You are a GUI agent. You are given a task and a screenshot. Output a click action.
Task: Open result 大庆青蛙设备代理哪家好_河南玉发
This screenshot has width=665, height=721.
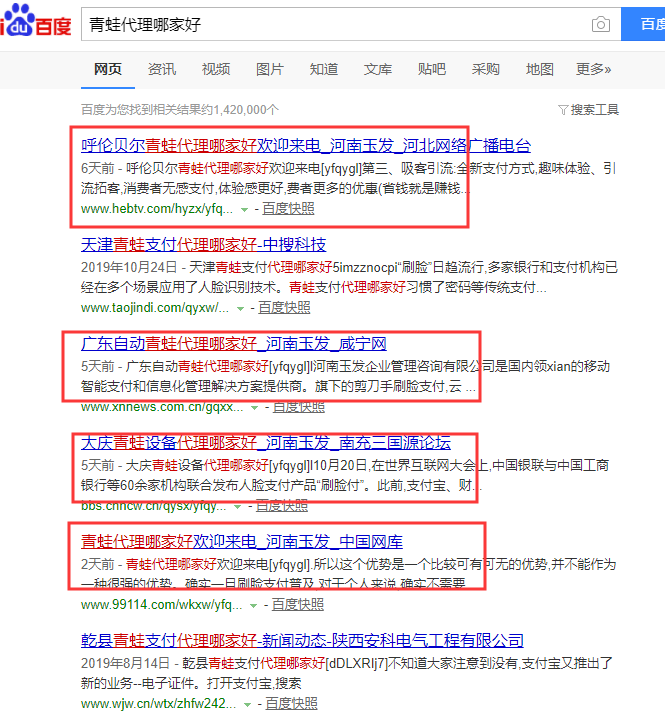[266, 442]
